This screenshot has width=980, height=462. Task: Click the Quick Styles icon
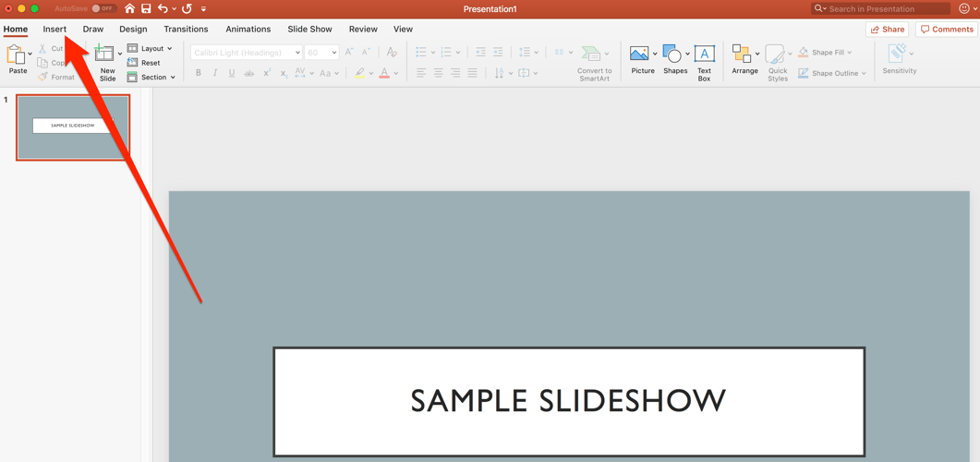point(776,54)
